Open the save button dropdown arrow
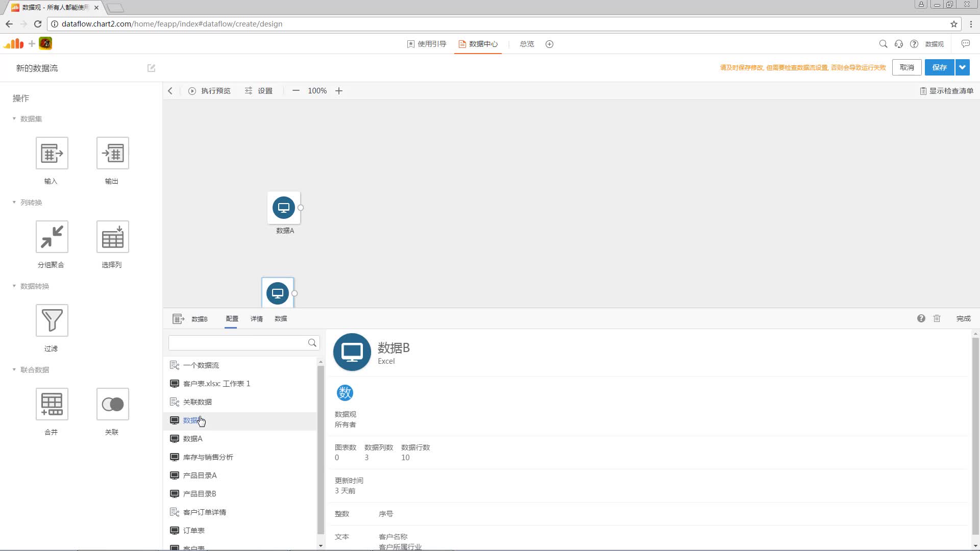Viewport: 980px width, 551px height. pyautogui.click(x=962, y=67)
